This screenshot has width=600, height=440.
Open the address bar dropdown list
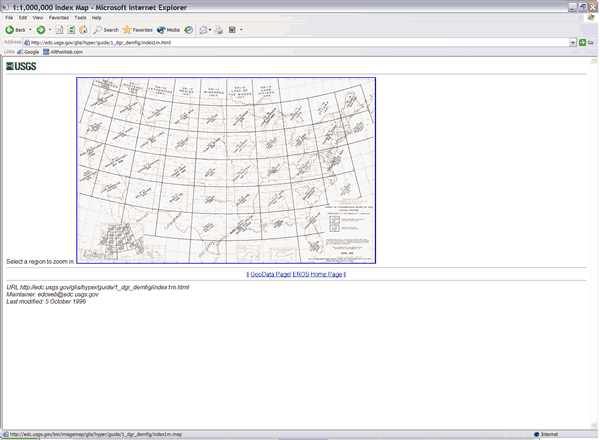coord(574,42)
